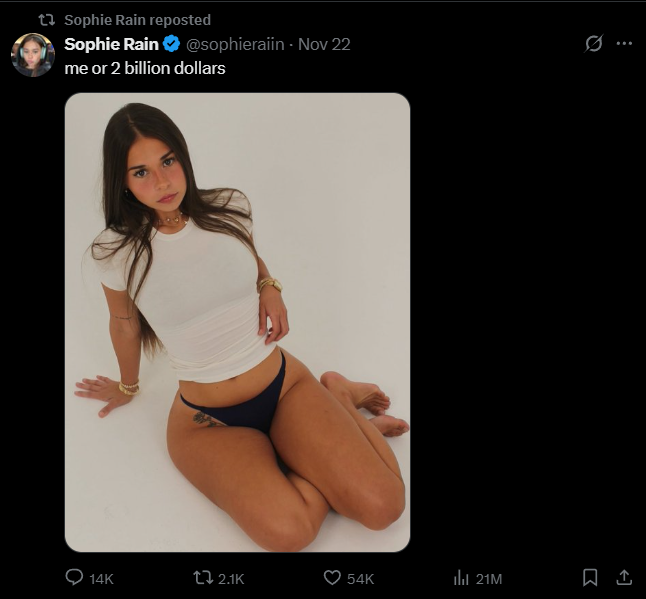Open the Nov 22 timestamp link
Screen dimensions: 646x599
[324, 44]
